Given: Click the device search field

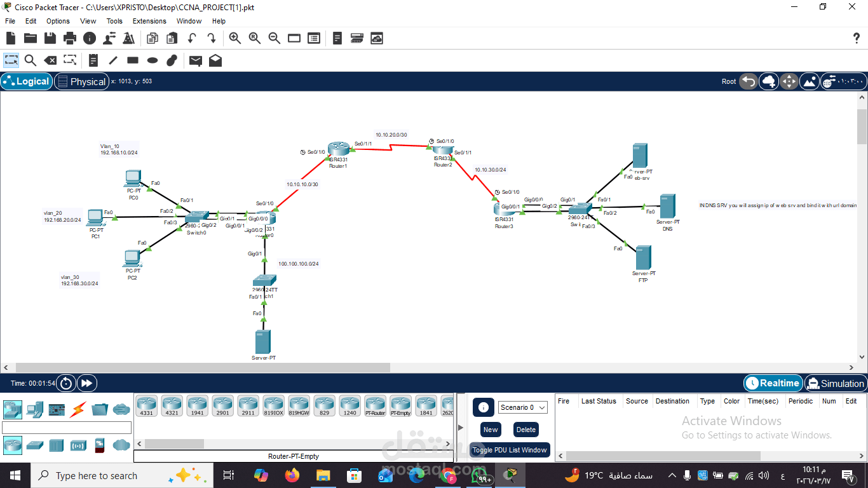Looking at the screenshot, I should pos(67,428).
